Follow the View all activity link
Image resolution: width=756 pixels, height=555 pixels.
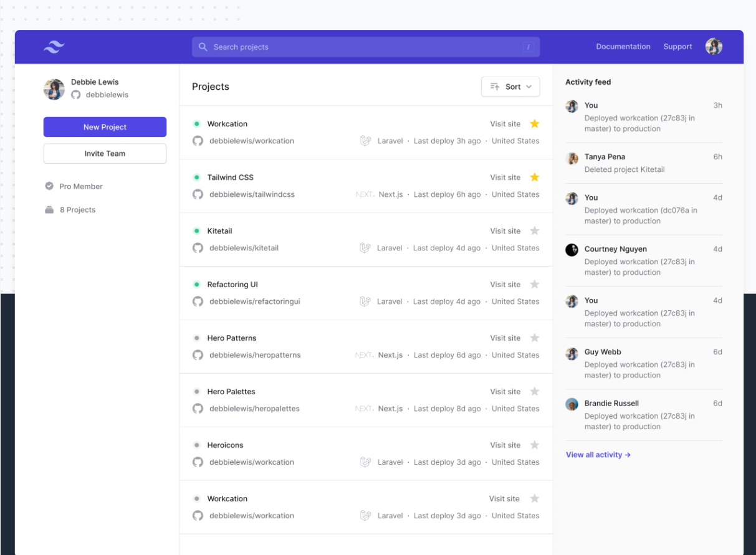(598, 455)
